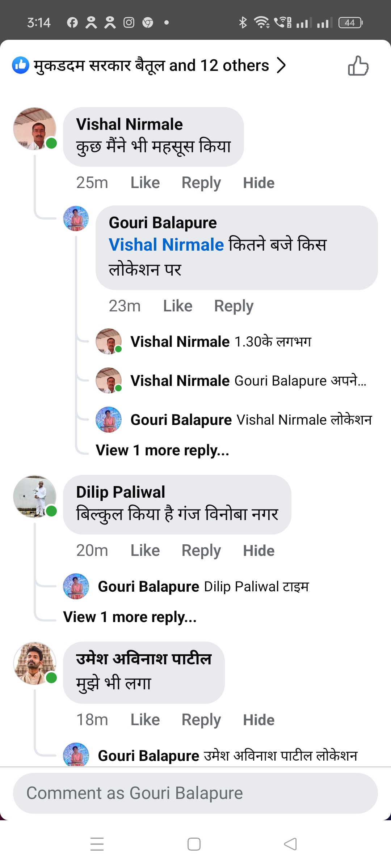Hide उमेश अविनाश पाटील's comment
This screenshot has width=391, height=868.
coord(258,720)
